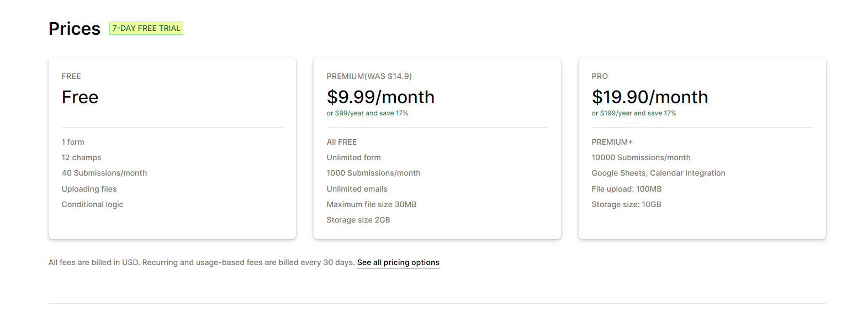Click Storage size 2GB feature
The height and width of the screenshot is (312, 868).
pos(358,220)
